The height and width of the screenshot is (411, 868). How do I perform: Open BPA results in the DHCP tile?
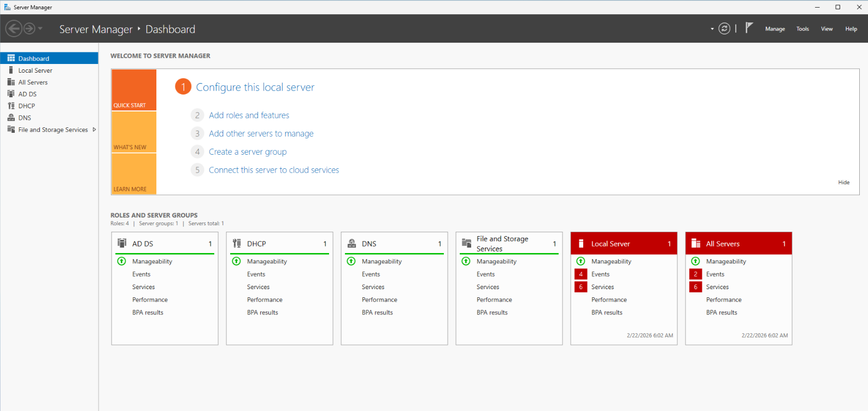(262, 313)
